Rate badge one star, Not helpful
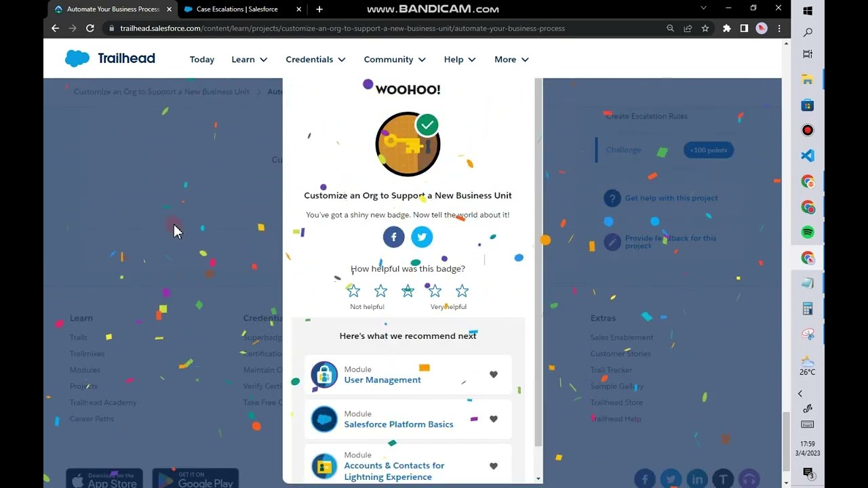The height and width of the screenshot is (488, 868). [x=353, y=291]
